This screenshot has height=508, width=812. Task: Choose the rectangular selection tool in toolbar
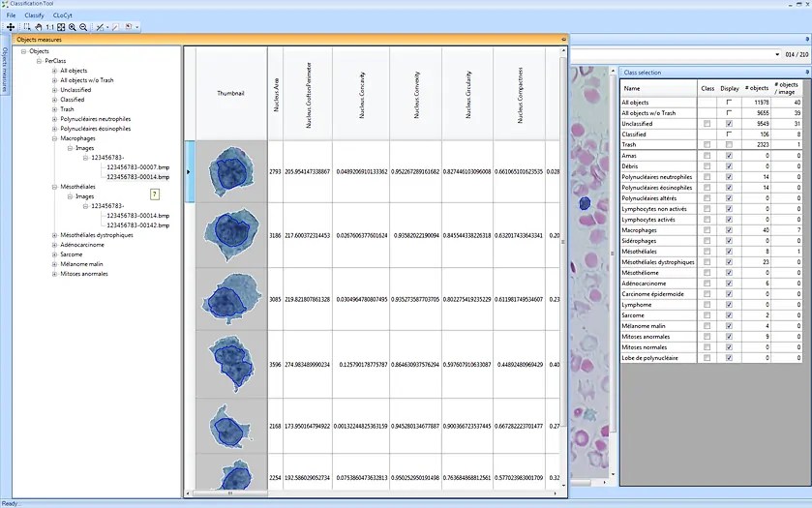(x=27, y=27)
